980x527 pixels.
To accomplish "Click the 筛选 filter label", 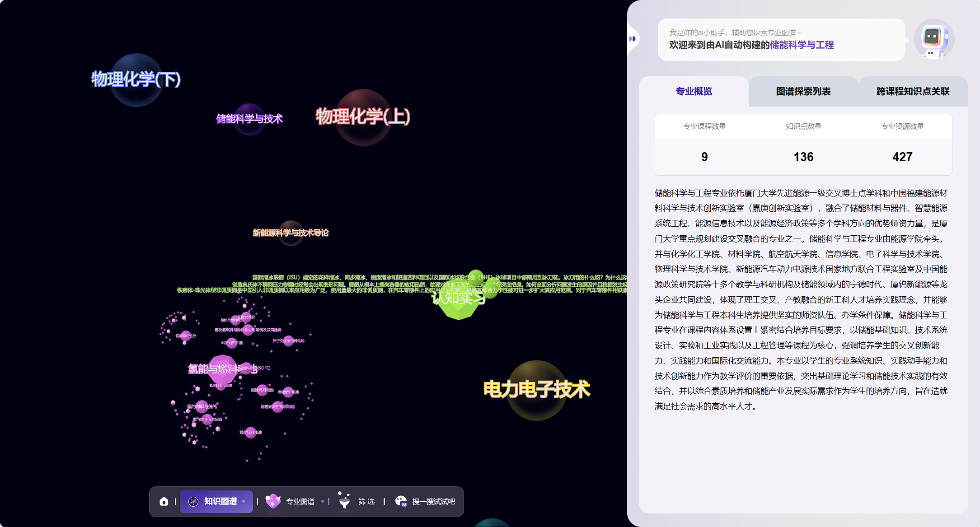I will 366,501.
